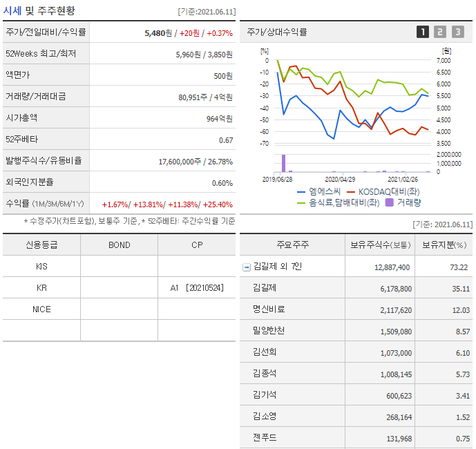Select the 외국인지분율 value 0.60%
476x449 pixels.
(x=222, y=183)
